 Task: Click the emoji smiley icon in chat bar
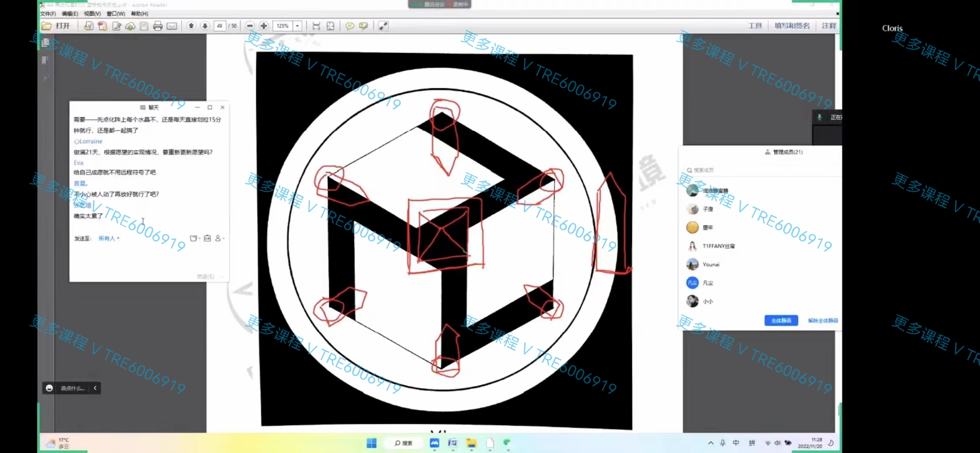[49, 388]
